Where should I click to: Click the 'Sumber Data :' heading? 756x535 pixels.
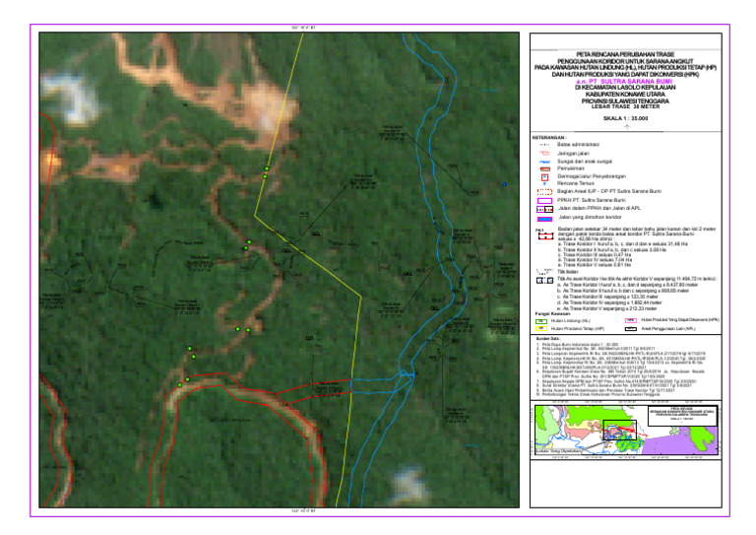pyautogui.click(x=547, y=339)
